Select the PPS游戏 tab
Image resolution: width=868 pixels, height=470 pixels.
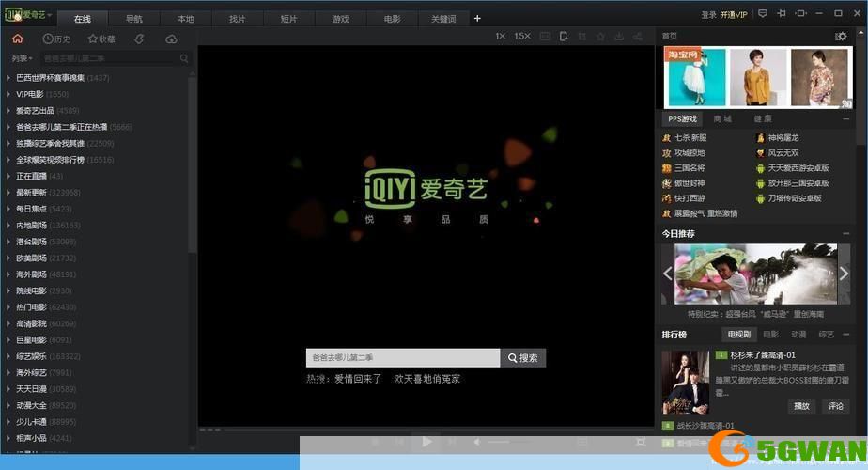coord(682,119)
